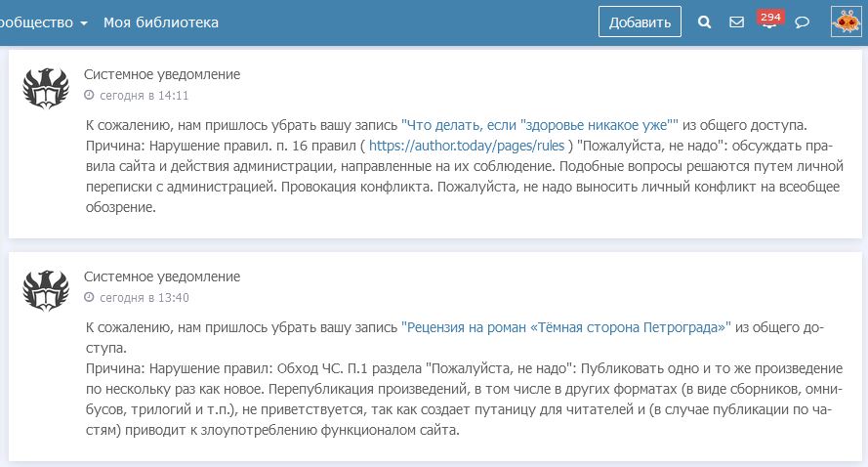Click the search magnifier icon
This screenshot has height=467, width=868.
706,22
